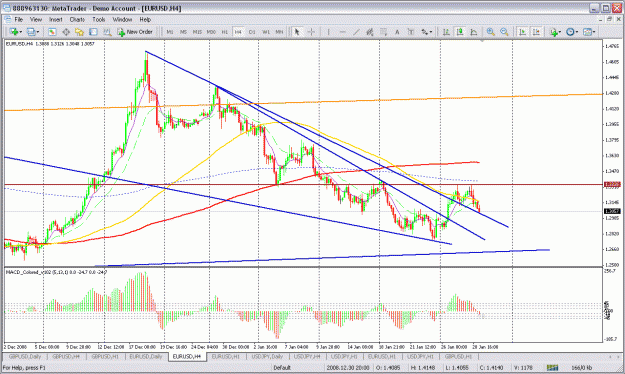This screenshot has height=374, width=625.
Task: Switch timeframe to W1
Action: 266,32
